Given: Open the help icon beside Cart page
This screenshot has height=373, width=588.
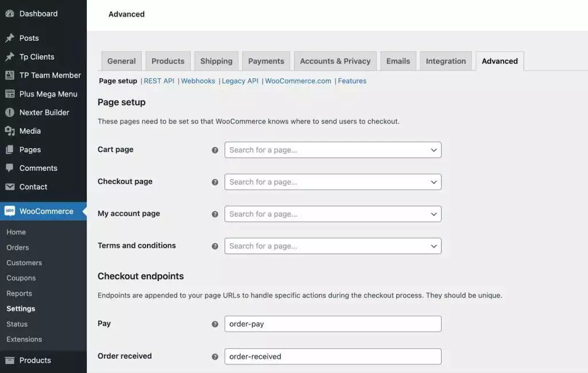Looking at the screenshot, I should click(x=215, y=149).
